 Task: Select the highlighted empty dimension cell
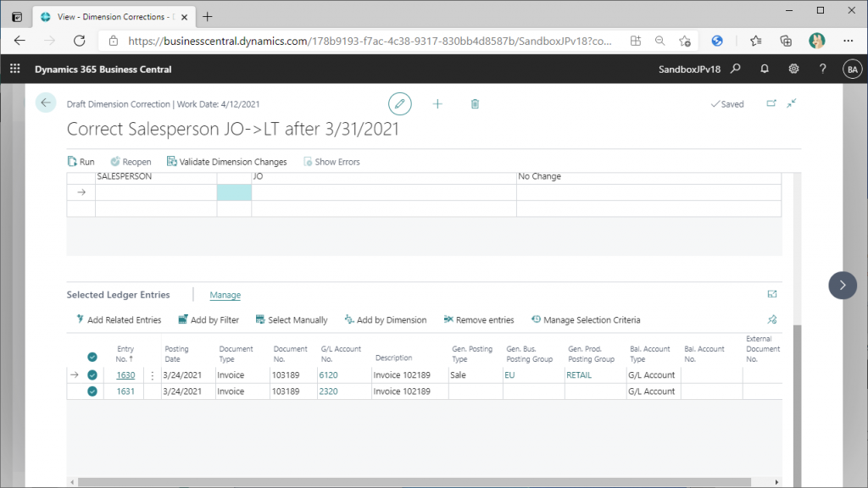coord(234,192)
